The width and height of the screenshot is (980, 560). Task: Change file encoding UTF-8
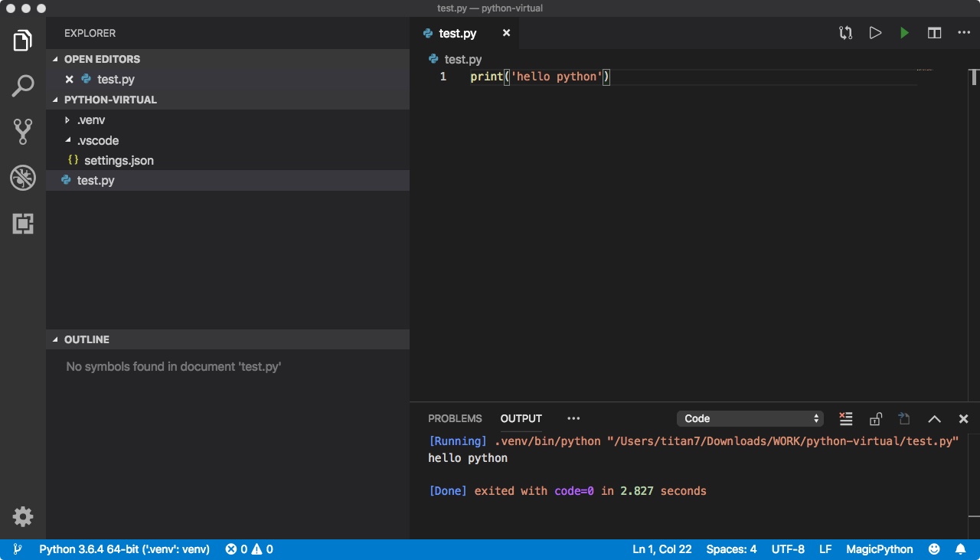[x=788, y=549]
